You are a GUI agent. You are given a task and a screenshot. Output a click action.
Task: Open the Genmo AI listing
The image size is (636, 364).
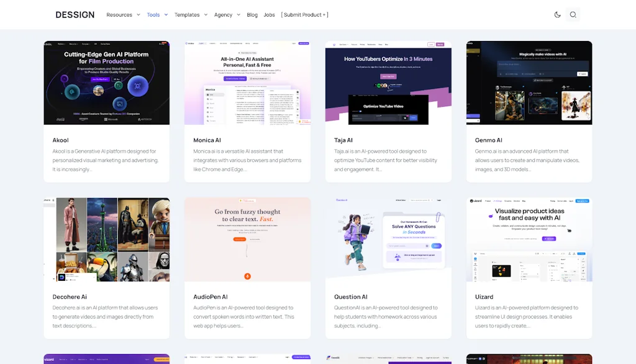[x=487, y=140]
